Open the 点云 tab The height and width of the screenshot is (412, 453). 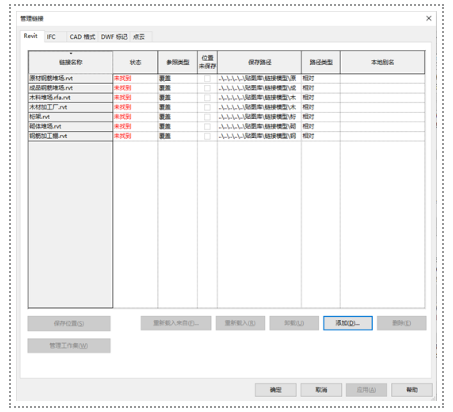tap(141, 37)
